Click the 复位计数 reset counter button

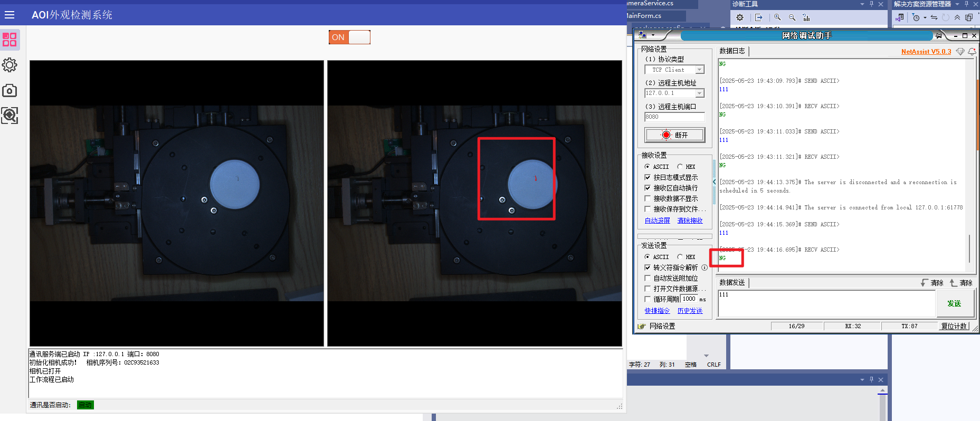click(954, 326)
